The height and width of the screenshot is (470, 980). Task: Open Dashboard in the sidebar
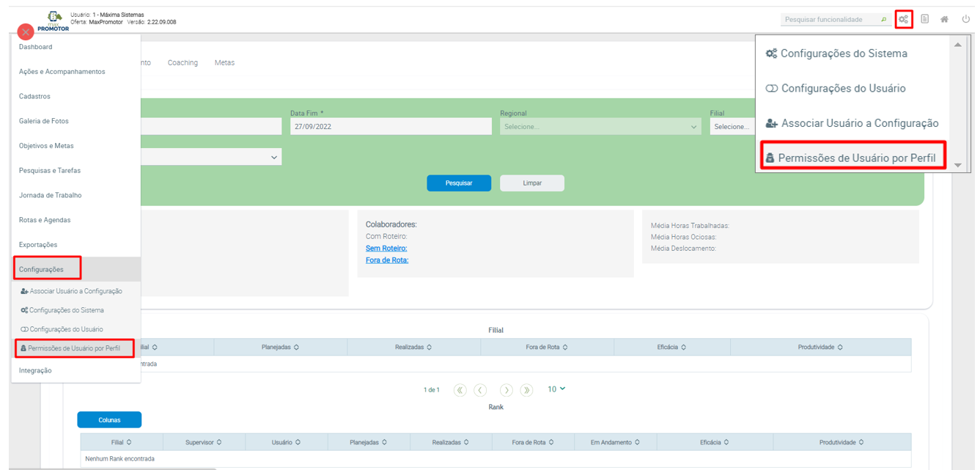(x=75, y=47)
